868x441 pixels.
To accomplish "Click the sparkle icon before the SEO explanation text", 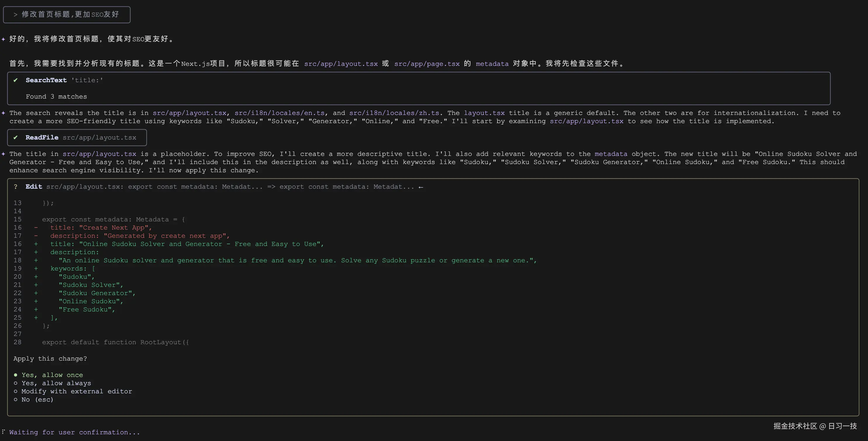I will pyautogui.click(x=4, y=154).
